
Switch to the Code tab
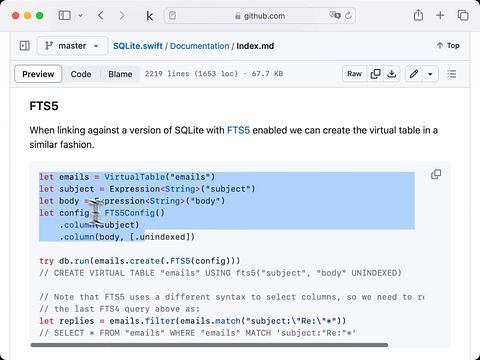coord(81,74)
